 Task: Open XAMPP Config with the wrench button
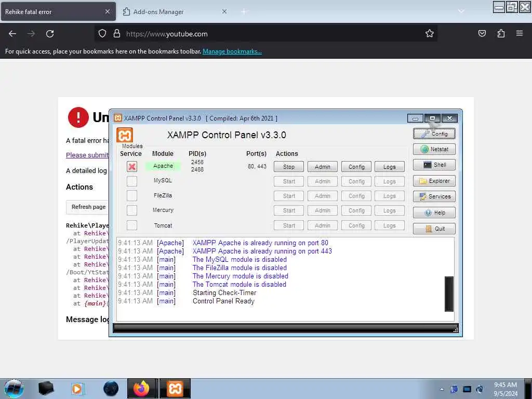coord(434,134)
